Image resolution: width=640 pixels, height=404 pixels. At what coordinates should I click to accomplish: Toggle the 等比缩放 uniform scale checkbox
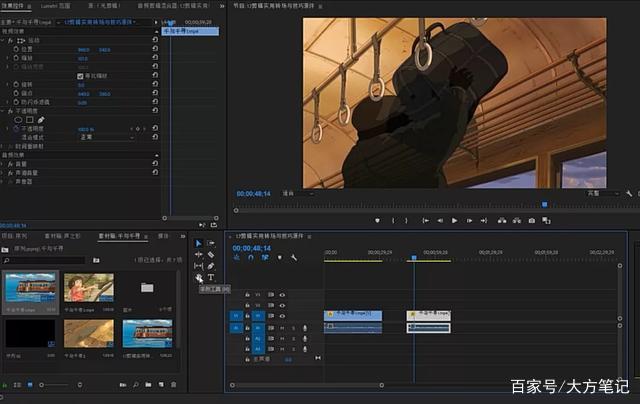(x=81, y=76)
